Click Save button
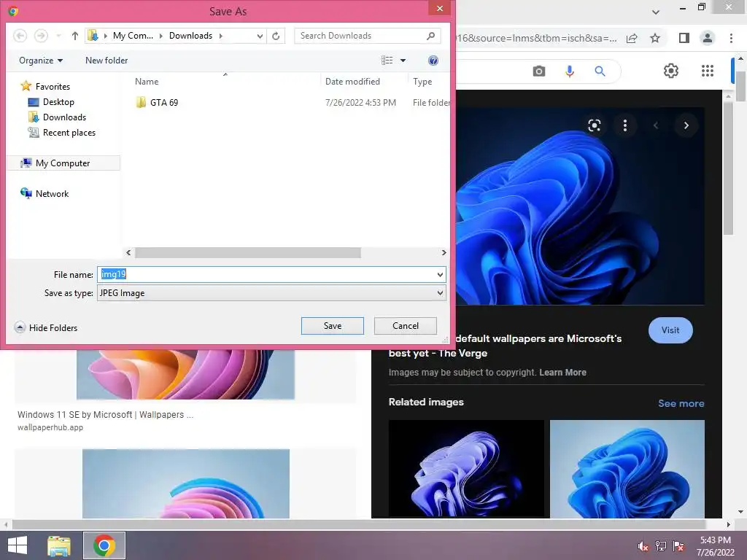This screenshot has height=560, width=747. pyautogui.click(x=333, y=326)
